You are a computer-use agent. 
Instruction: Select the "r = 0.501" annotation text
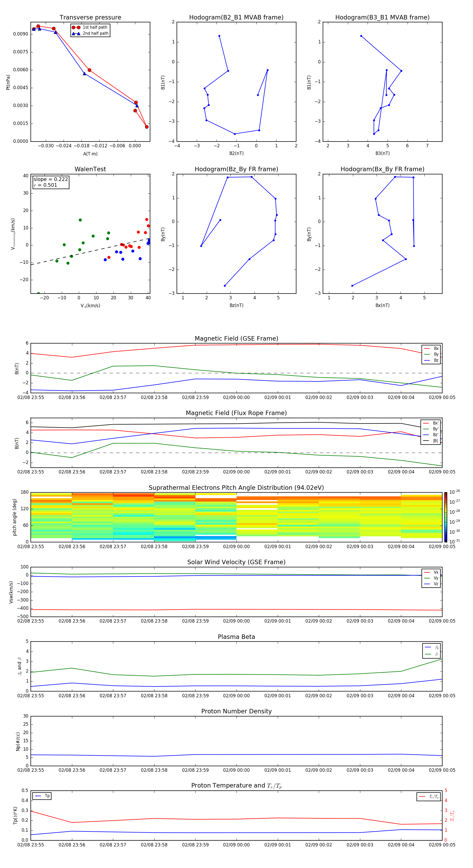click(45, 185)
